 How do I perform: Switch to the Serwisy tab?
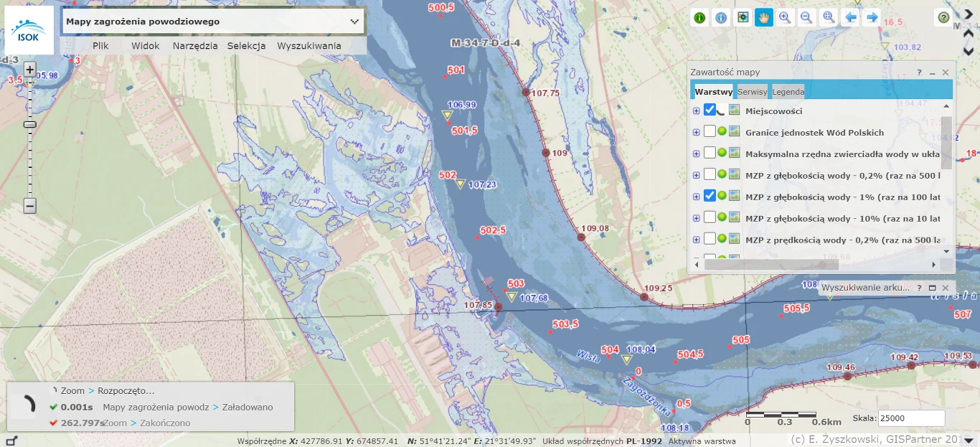753,91
